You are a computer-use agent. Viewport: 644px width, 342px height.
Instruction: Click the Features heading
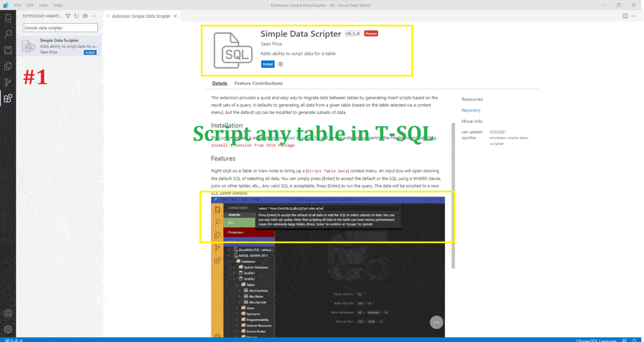point(223,158)
